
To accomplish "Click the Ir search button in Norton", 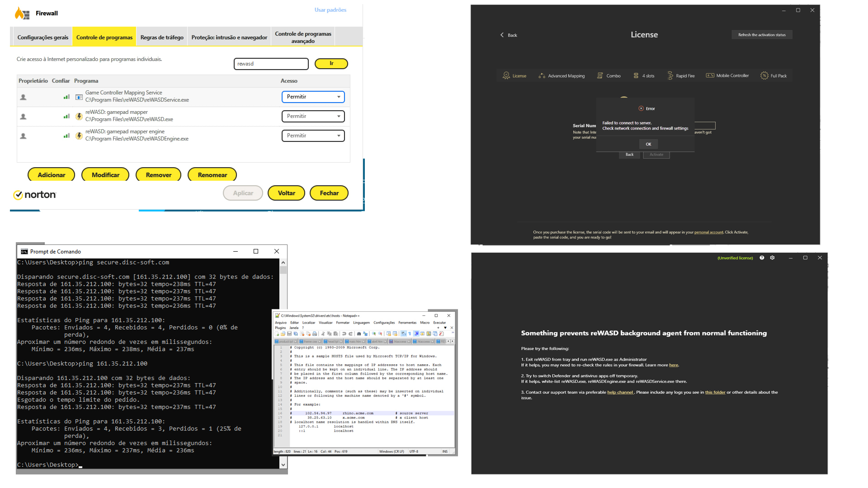I will coord(331,64).
